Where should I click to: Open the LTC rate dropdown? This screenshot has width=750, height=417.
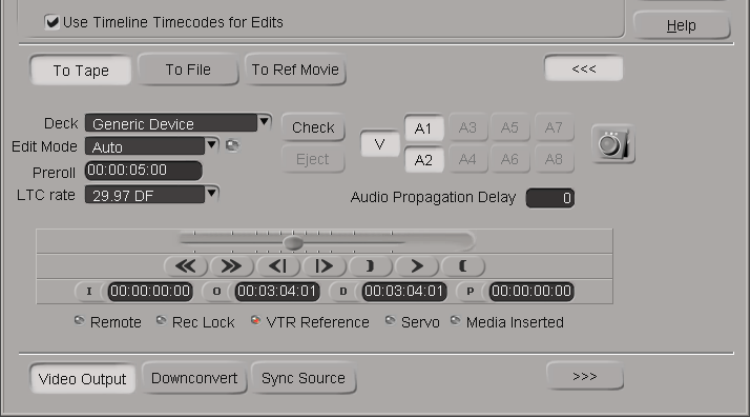(211, 194)
